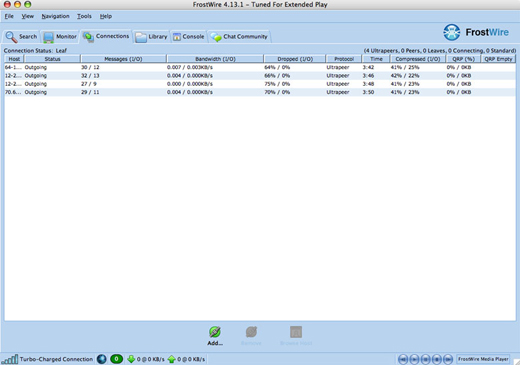
Task: Select the connection row with host 70.6...
Action: [260, 92]
